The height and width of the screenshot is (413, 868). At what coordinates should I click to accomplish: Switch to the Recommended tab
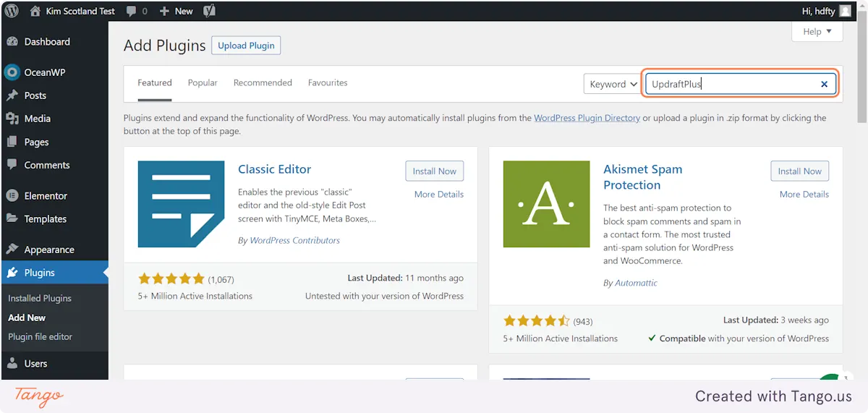coord(263,83)
